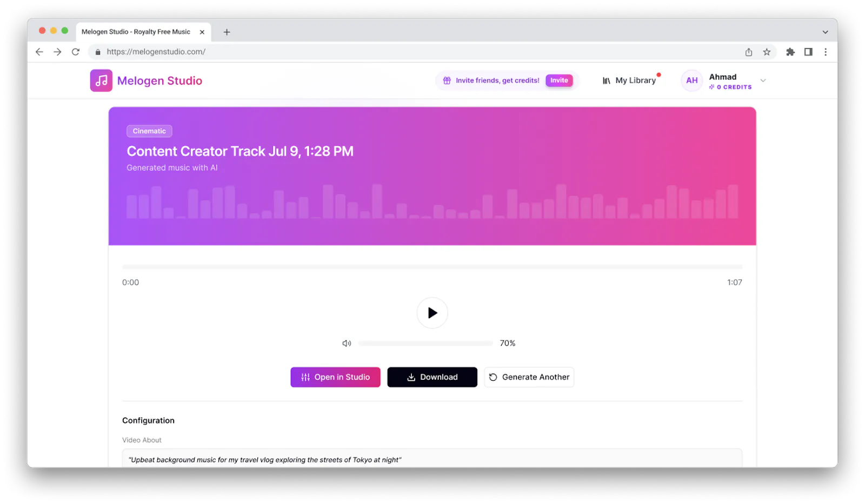Click the Ahmad username

pos(723,77)
